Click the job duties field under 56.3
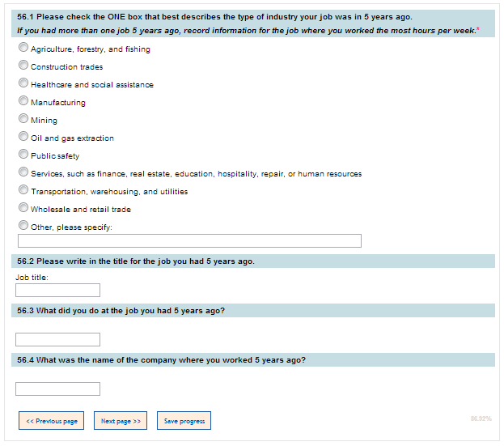 coord(57,339)
